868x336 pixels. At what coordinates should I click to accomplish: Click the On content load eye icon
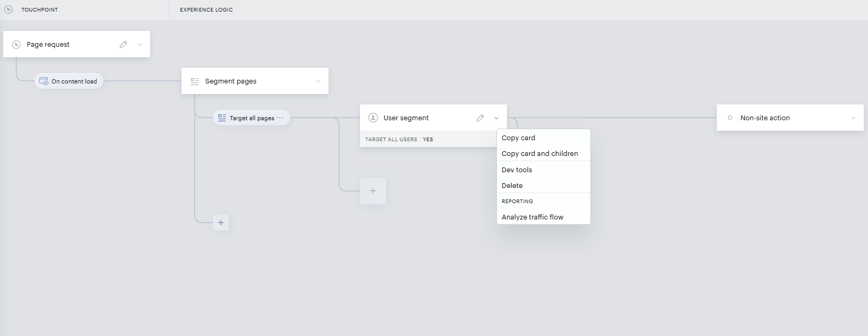point(44,81)
